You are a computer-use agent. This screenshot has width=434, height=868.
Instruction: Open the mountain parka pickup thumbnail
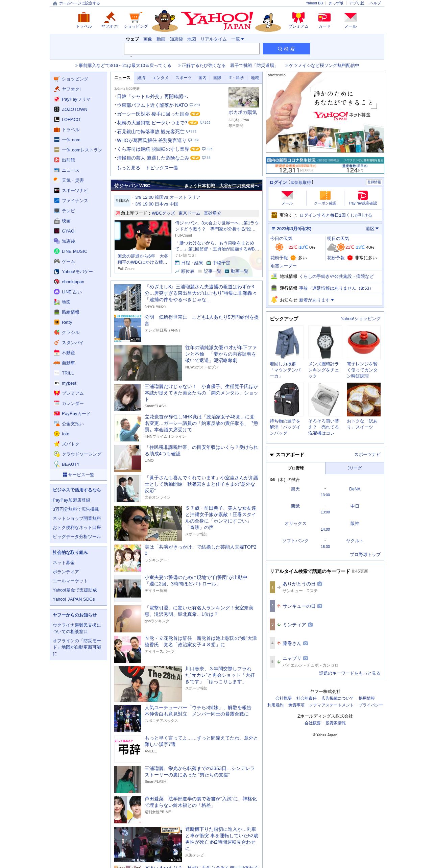pos(287,342)
